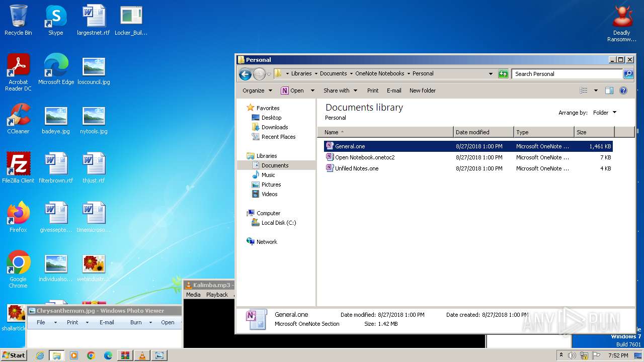Click the Explorer Forward navigation button
The height and width of the screenshot is (362, 644).
259,74
